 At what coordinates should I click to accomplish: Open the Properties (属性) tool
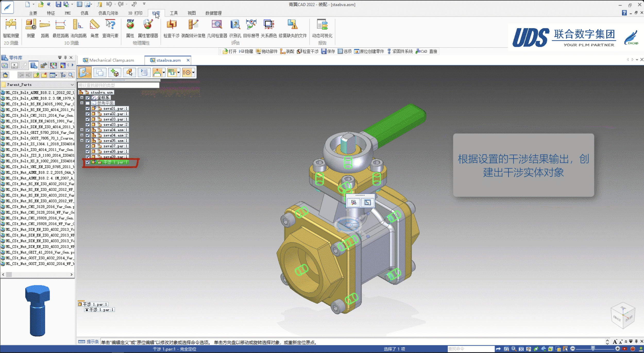[x=130, y=29]
